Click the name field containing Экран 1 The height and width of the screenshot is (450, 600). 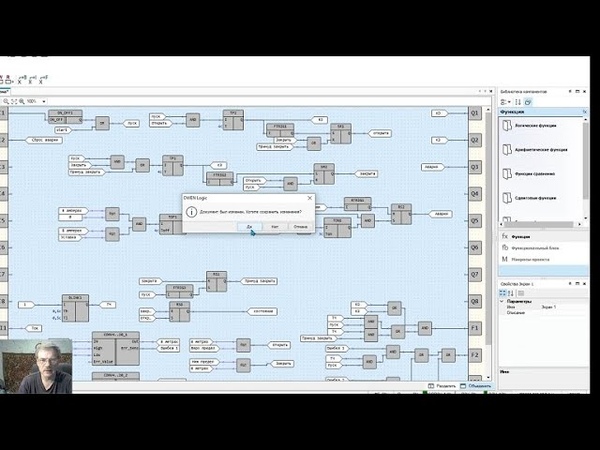click(x=563, y=307)
